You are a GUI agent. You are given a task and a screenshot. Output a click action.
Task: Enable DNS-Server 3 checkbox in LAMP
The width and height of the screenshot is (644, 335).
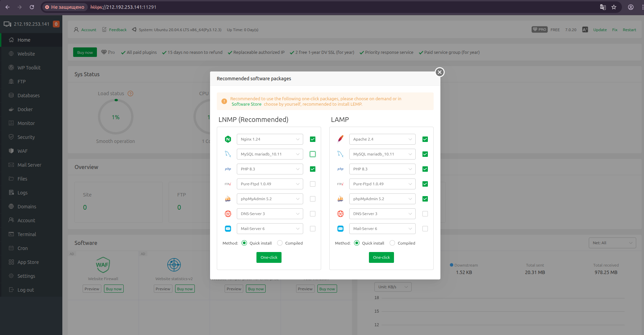[425, 214]
